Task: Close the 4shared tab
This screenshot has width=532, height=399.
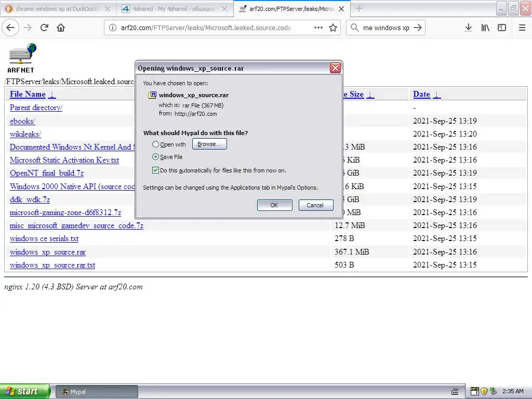Action: point(224,9)
